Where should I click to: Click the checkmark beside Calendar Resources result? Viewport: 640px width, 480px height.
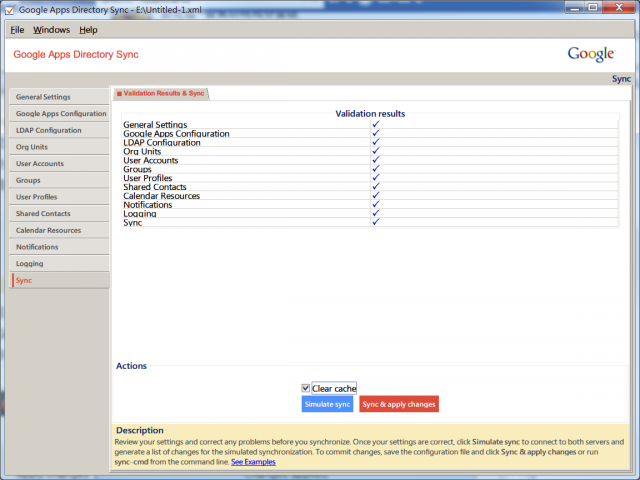[376, 196]
